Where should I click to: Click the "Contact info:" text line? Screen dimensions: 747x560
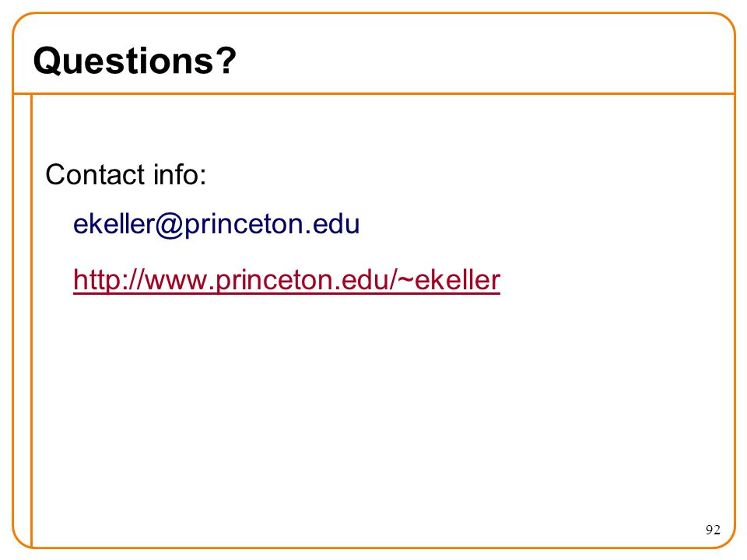(126, 174)
